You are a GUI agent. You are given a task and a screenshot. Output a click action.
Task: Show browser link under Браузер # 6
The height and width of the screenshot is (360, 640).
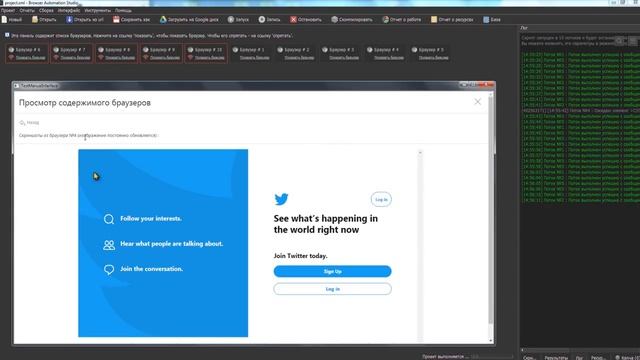point(31,58)
